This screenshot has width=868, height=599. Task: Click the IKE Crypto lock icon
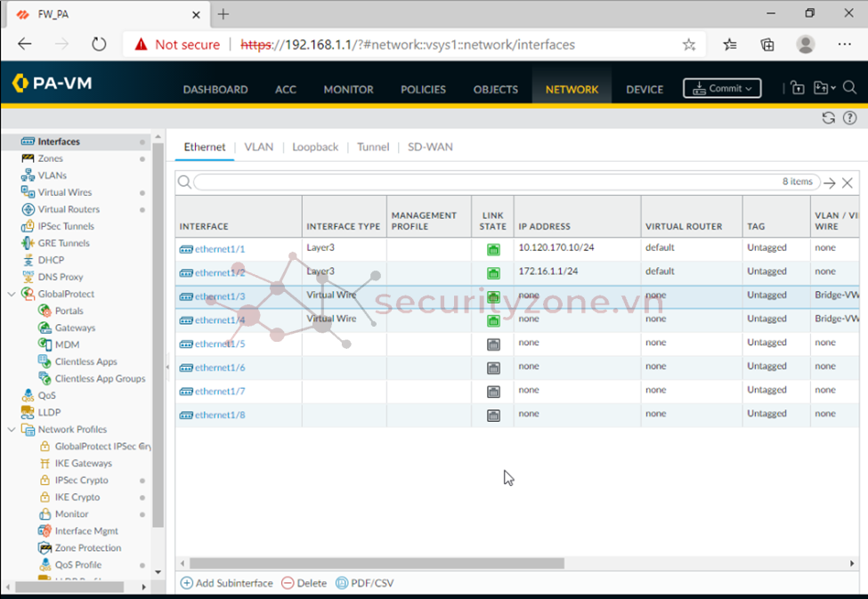[x=45, y=498]
